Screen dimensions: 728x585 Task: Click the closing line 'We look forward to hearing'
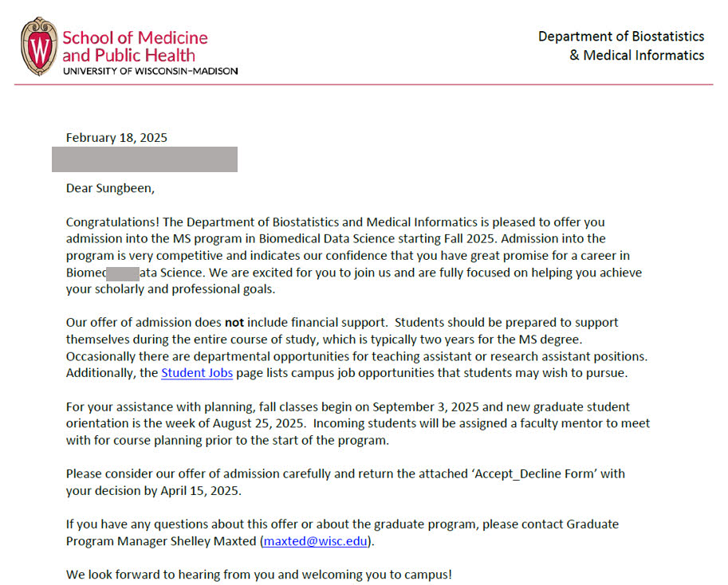[258, 575]
